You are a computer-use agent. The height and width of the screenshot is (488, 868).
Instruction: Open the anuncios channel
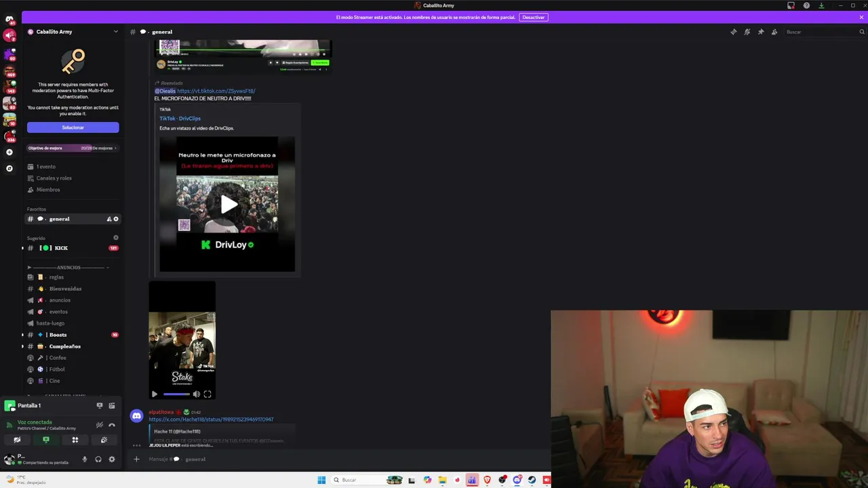(x=73, y=300)
